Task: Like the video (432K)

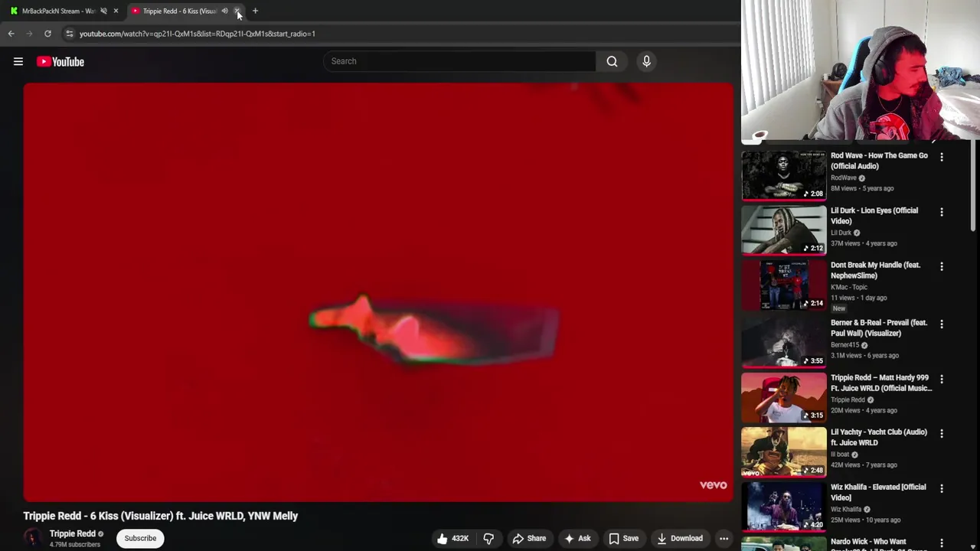Action: 452,538
